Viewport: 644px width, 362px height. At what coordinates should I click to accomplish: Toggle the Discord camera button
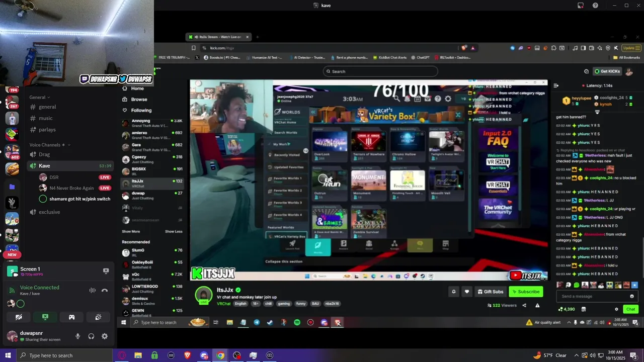click(x=19, y=317)
